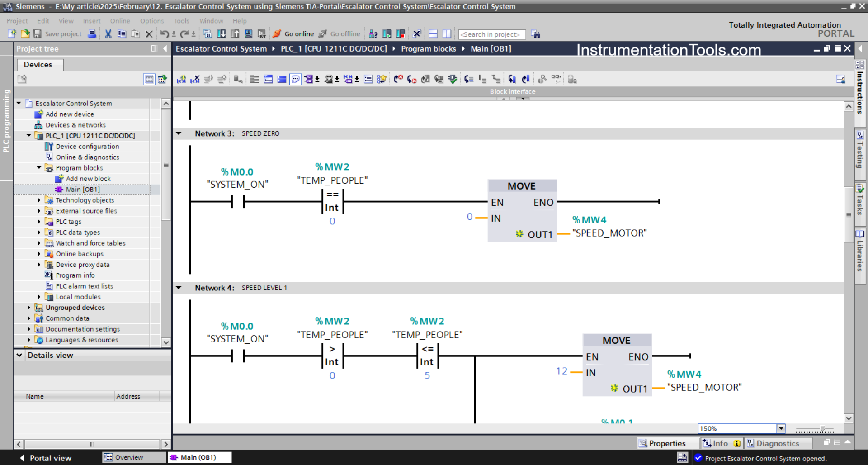
Task: Select the MOVE block in Network 3
Action: (x=522, y=211)
